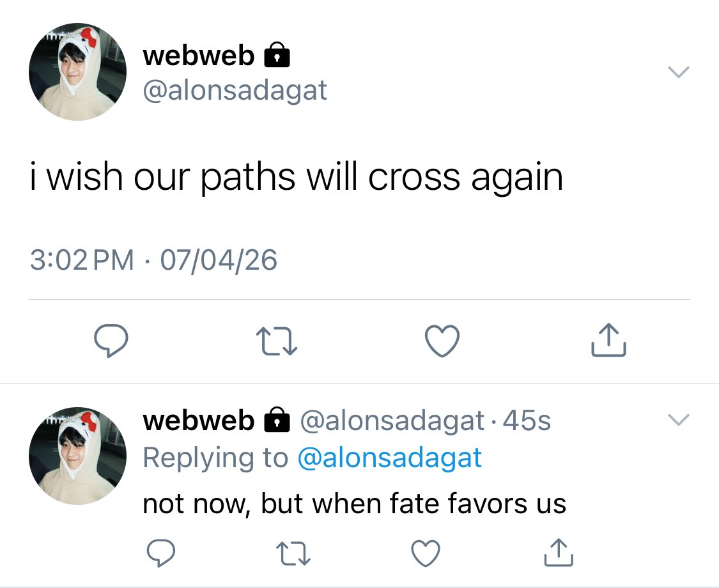Open webweb profile picture on reply
The image size is (719, 588).
pyautogui.click(x=77, y=456)
